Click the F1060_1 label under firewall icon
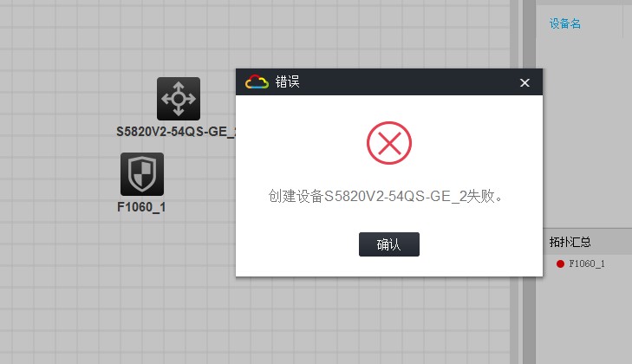 click(141, 207)
